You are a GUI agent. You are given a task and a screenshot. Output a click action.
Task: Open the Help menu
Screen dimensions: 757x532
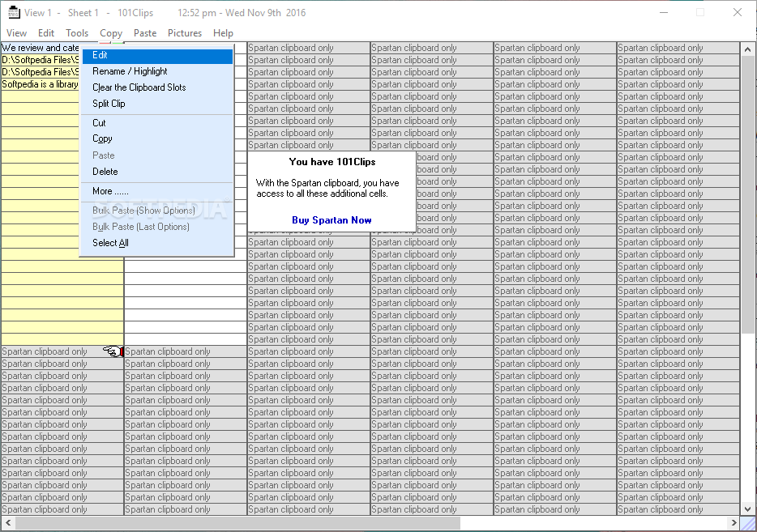tap(223, 33)
